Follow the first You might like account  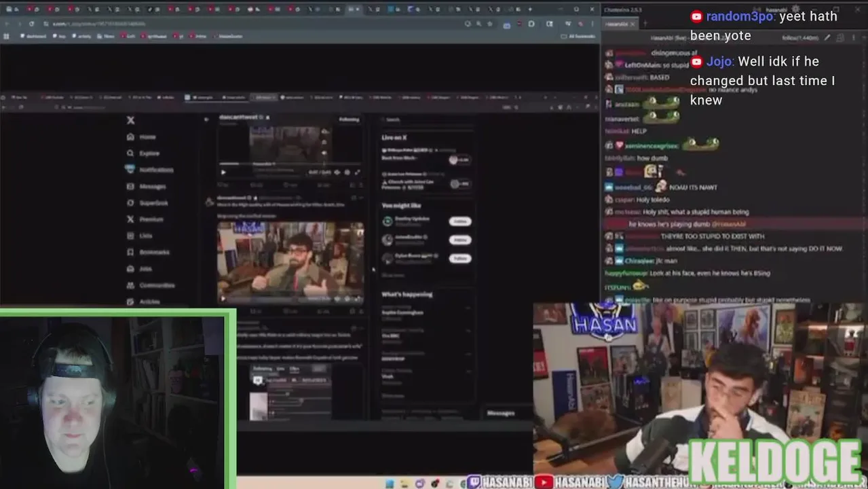(460, 221)
